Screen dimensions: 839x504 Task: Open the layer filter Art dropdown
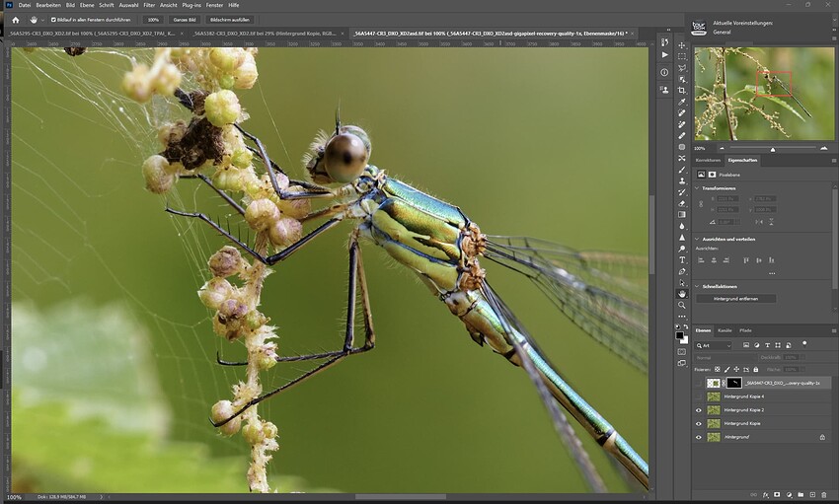coord(714,346)
